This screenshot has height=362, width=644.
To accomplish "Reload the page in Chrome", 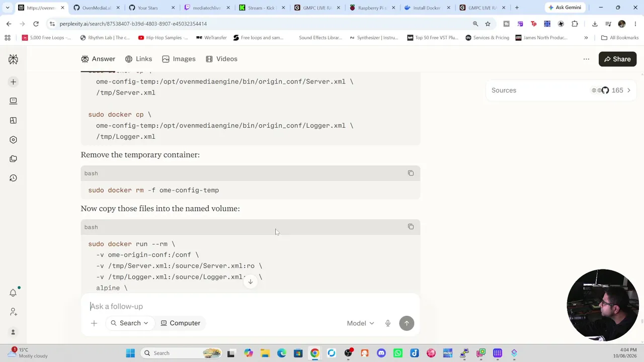I will [x=36, y=24].
